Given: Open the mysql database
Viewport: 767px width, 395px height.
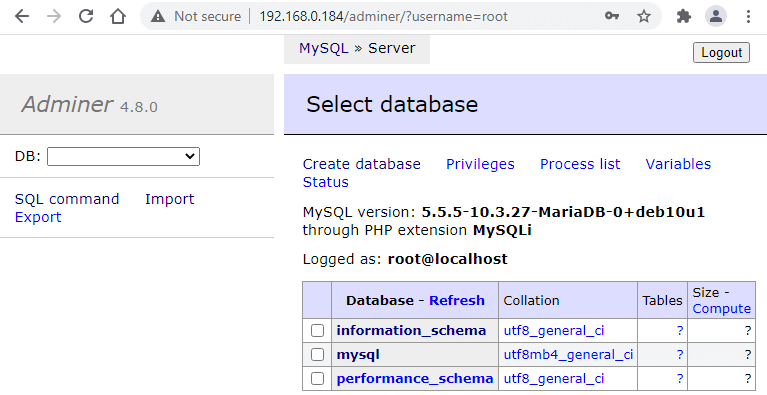Looking at the screenshot, I should (x=358, y=354).
